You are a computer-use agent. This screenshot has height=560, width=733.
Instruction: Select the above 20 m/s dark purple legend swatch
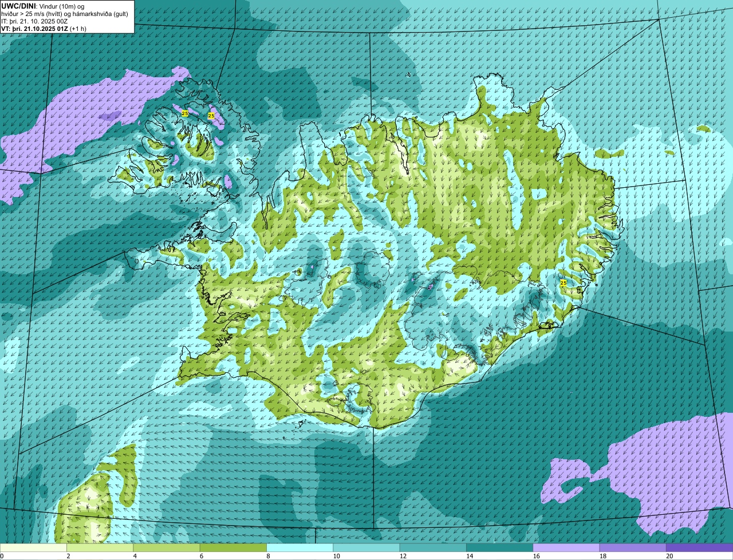coord(699,547)
